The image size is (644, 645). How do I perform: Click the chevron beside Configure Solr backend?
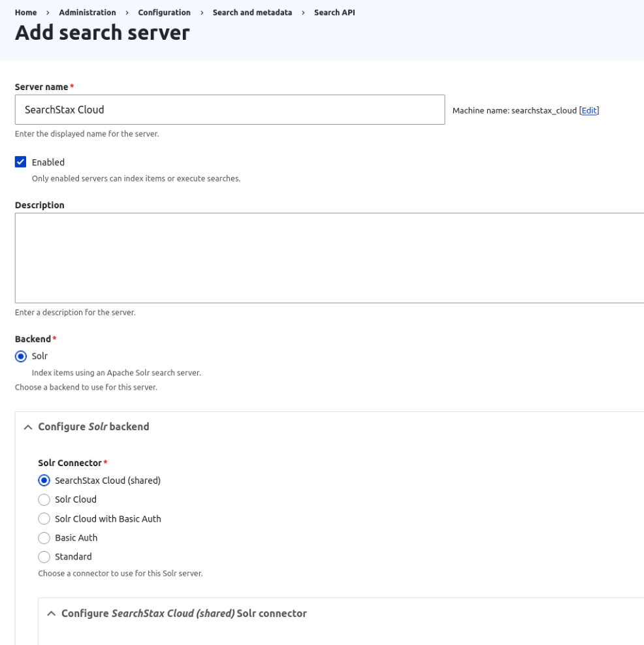[x=27, y=428]
